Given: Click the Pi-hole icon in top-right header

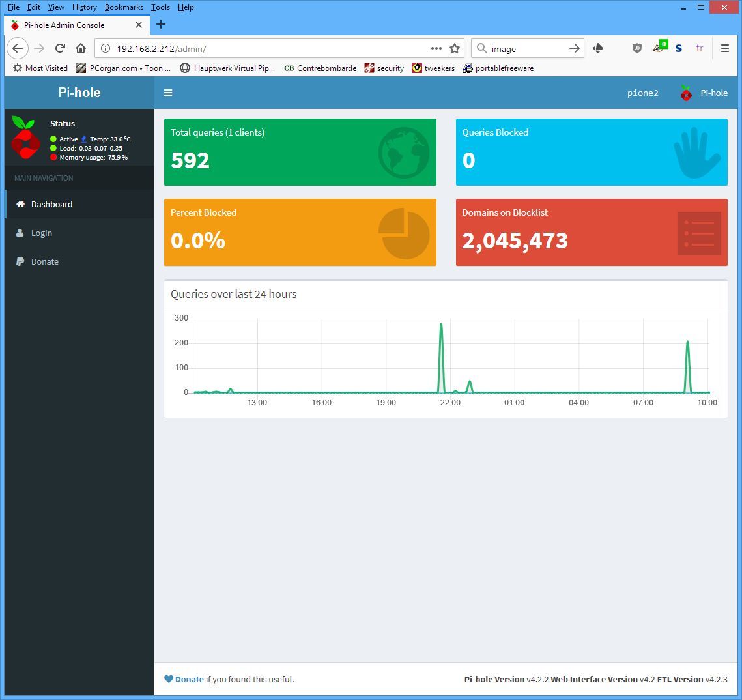Looking at the screenshot, I should 686,93.
